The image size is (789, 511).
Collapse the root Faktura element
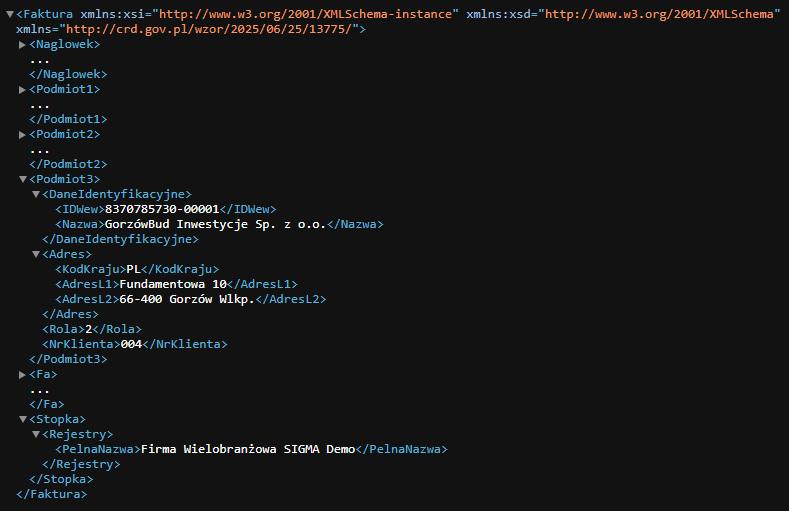point(9,15)
